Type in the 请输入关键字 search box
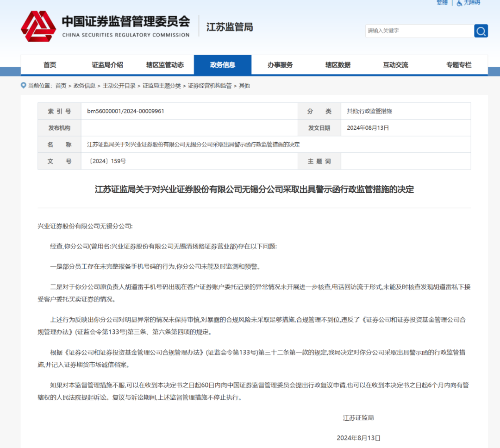The height and width of the screenshot is (448, 500). [419, 31]
